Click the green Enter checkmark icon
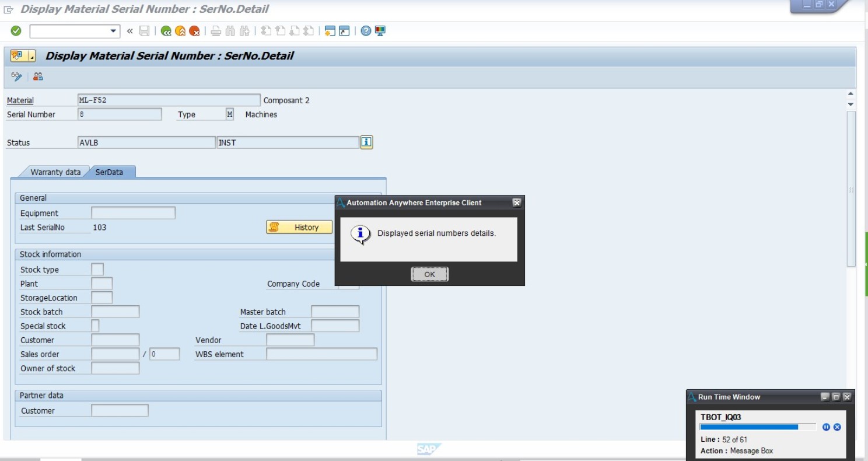868x461 pixels. tap(16, 31)
